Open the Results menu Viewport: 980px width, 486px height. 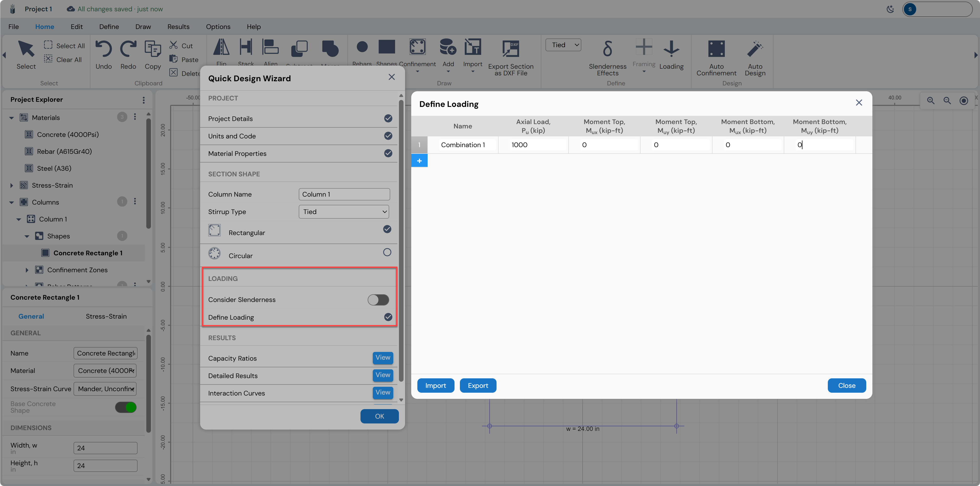[178, 27]
